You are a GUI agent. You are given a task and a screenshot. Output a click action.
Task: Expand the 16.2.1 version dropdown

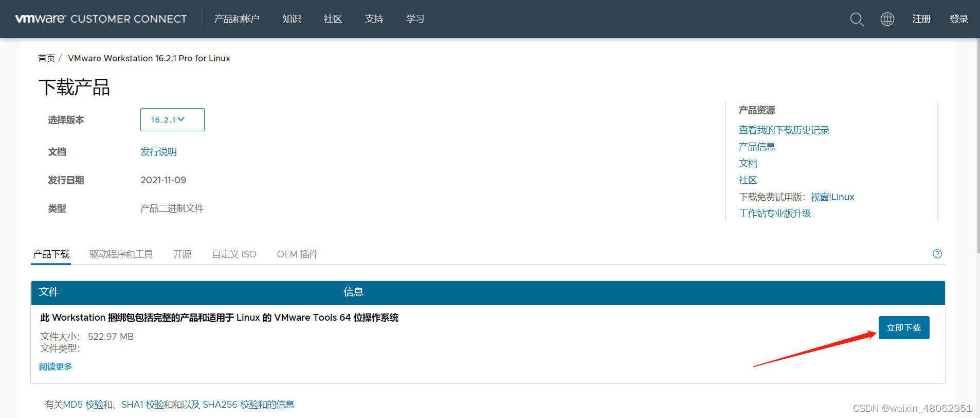[172, 119]
